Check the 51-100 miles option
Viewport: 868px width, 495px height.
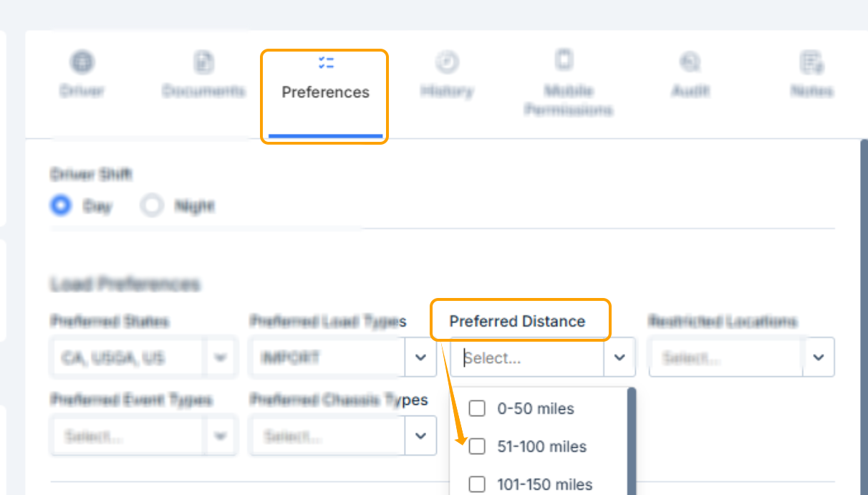(477, 446)
